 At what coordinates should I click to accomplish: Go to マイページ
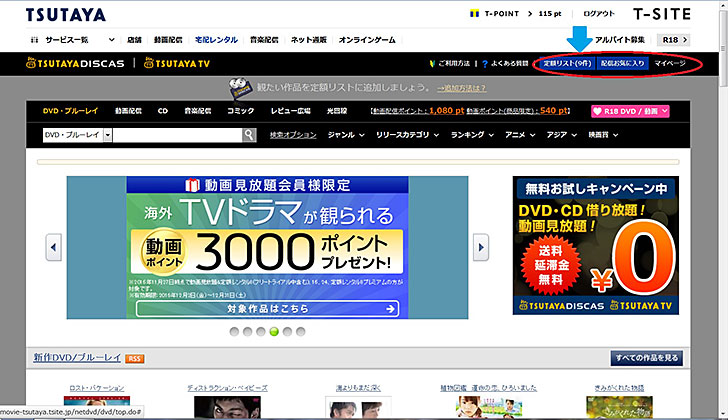(670, 63)
